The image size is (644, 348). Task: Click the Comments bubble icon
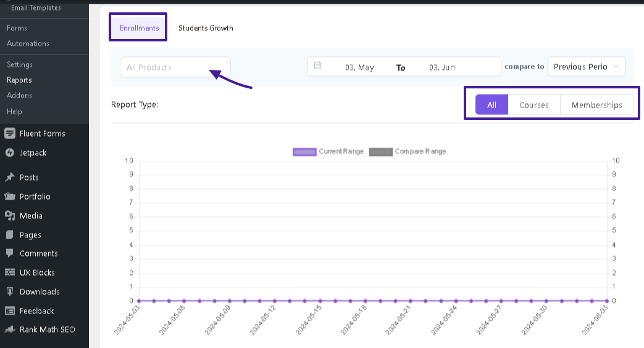(10, 253)
